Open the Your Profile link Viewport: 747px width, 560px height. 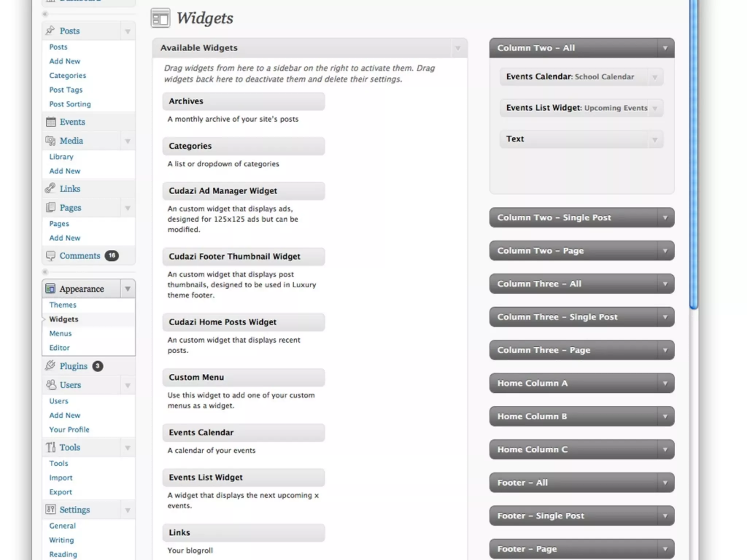pyautogui.click(x=69, y=429)
